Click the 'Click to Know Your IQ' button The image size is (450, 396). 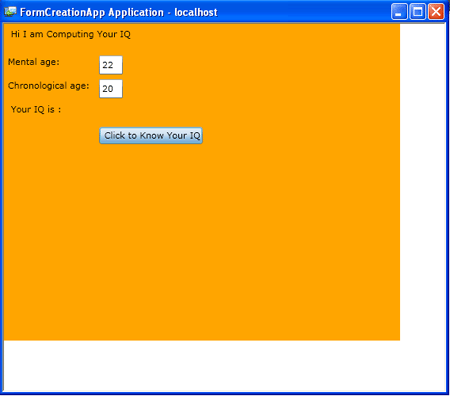tap(151, 136)
